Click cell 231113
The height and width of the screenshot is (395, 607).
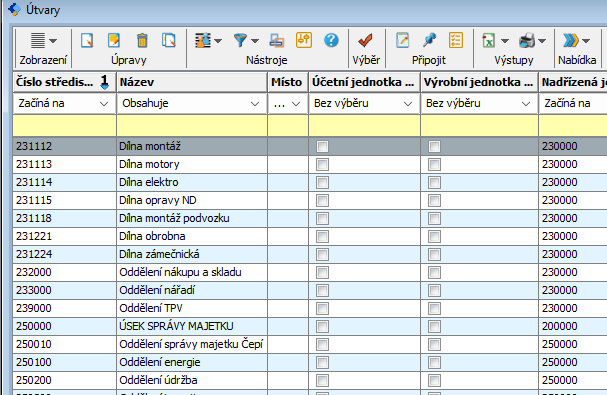point(64,164)
